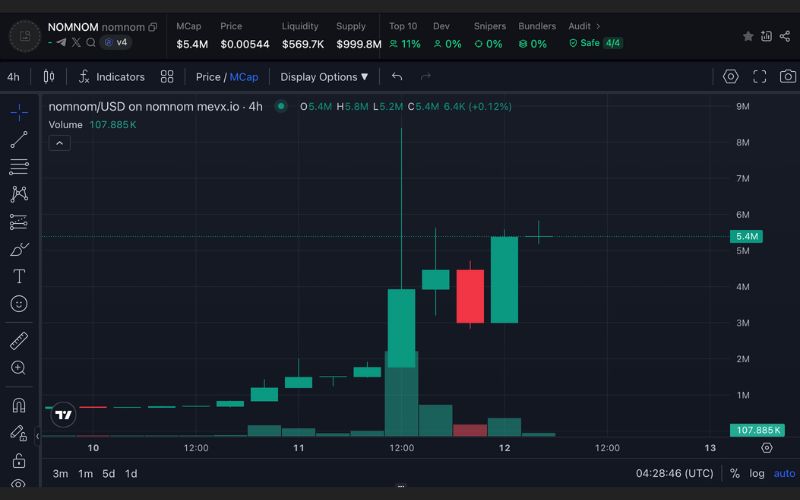Open chart settings hexagon icon

tap(731, 77)
